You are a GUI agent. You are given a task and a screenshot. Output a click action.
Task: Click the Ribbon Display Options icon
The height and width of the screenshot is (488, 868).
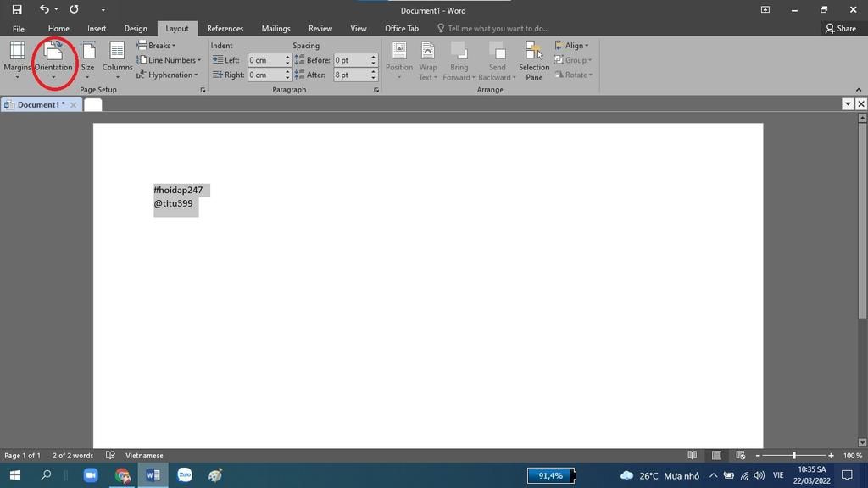tap(765, 9)
